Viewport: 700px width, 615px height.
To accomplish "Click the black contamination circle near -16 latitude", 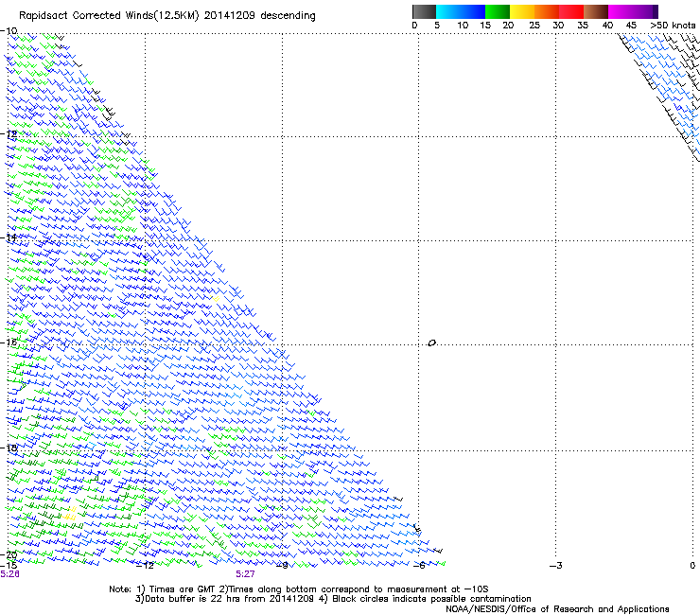I will tap(431, 343).
